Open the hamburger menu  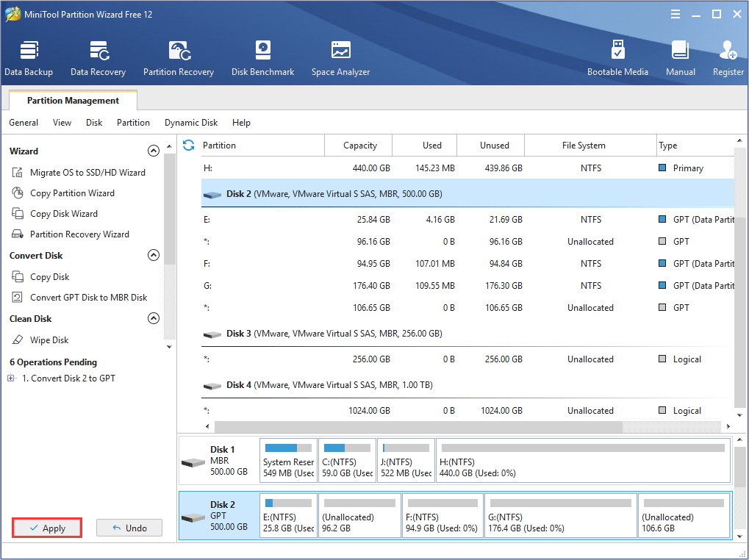point(675,13)
